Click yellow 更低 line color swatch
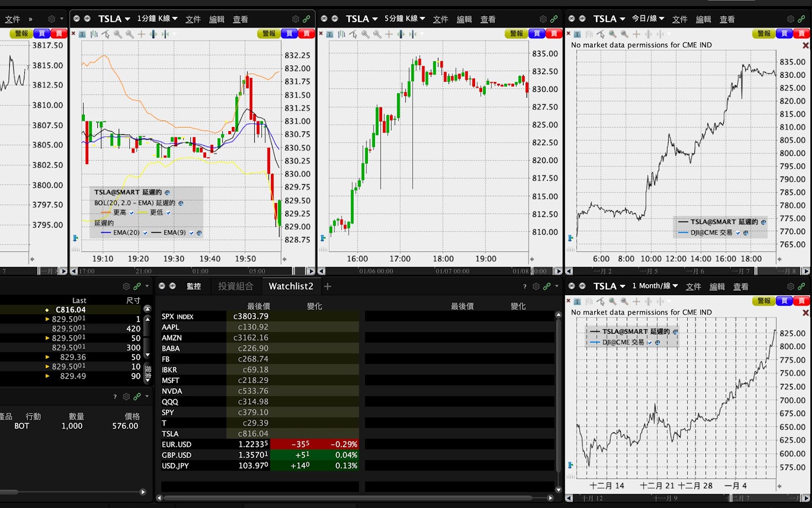Screen dimensions: 812x508 143,213
